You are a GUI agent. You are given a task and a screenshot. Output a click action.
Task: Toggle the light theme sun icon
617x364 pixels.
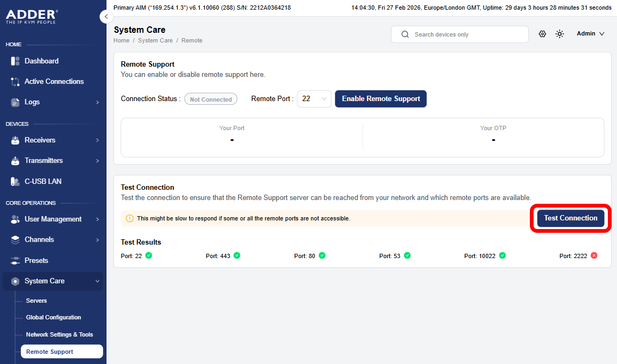point(559,34)
